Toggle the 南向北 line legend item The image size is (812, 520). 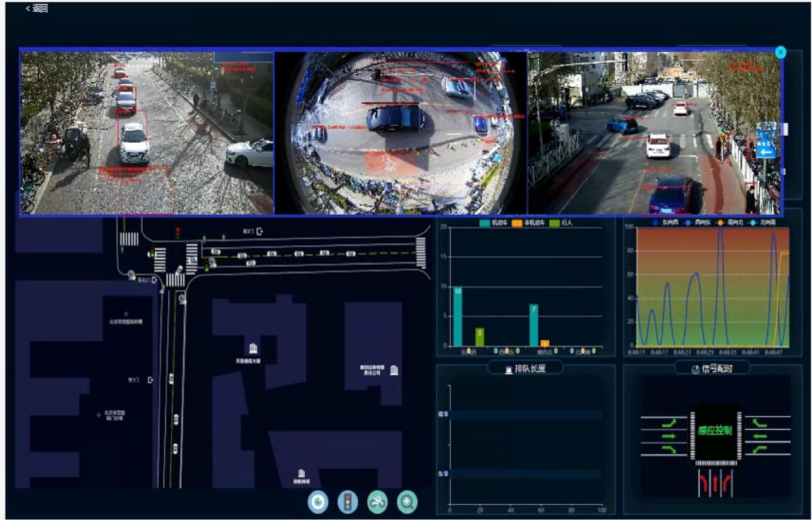click(x=732, y=223)
